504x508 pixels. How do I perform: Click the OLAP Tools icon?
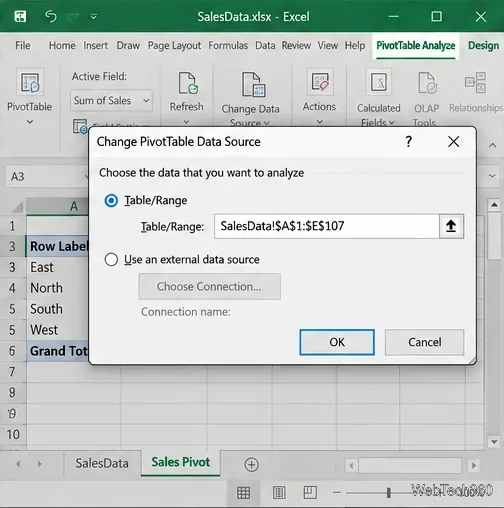click(x=427, y=83)
